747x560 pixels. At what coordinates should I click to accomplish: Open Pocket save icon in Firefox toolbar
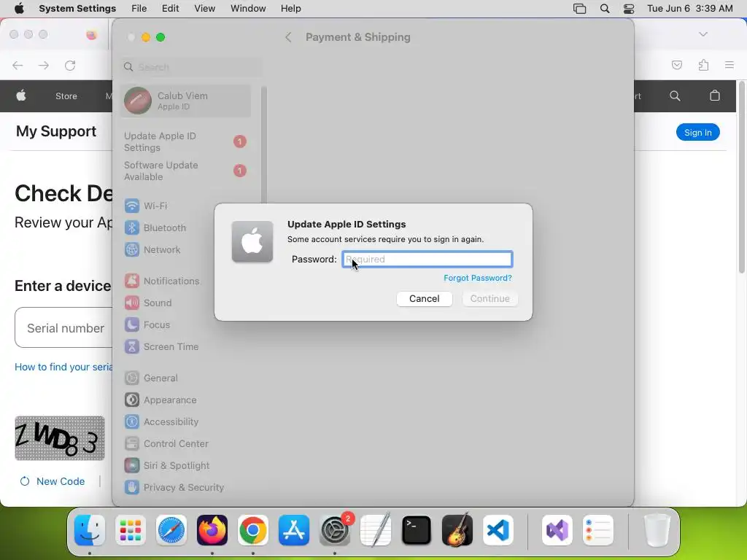tap(677, 65)
